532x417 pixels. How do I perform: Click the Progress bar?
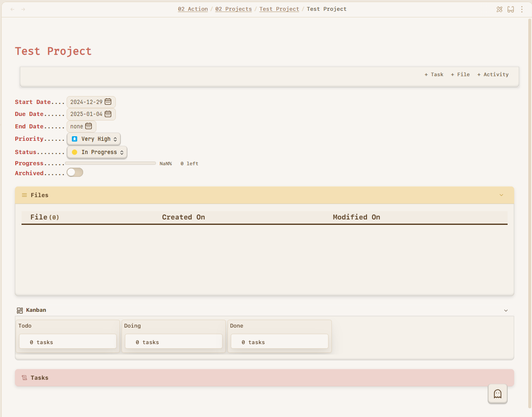point(110,164)
